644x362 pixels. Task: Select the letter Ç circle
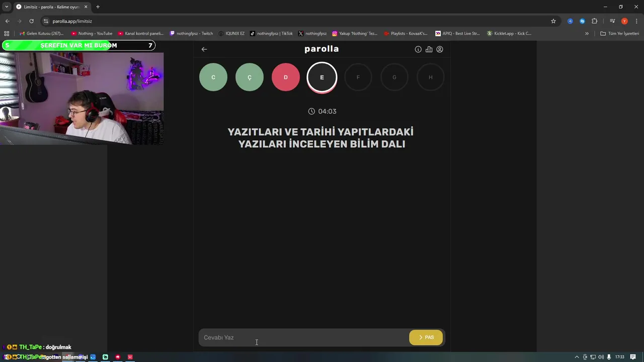pos(250,77)
